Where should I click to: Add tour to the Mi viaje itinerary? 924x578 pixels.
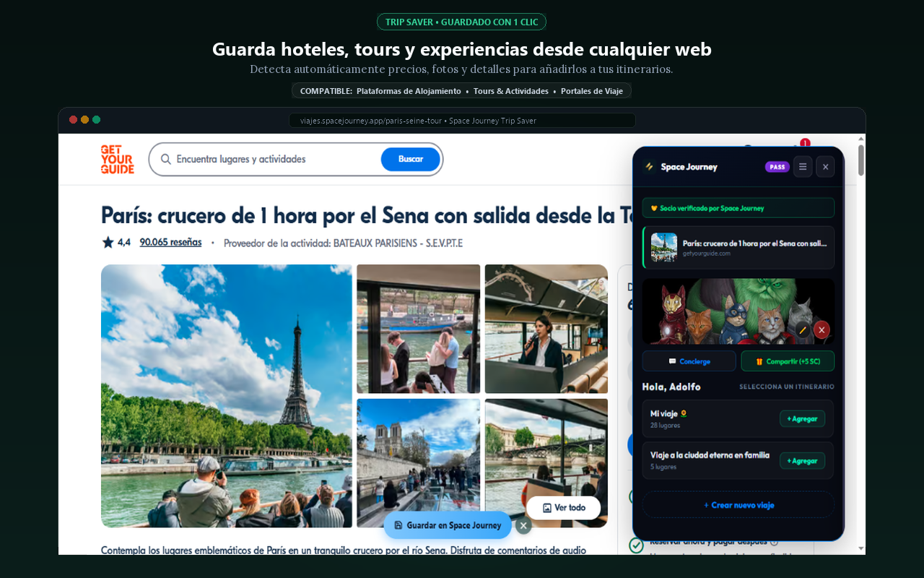(x=802, y=419)
